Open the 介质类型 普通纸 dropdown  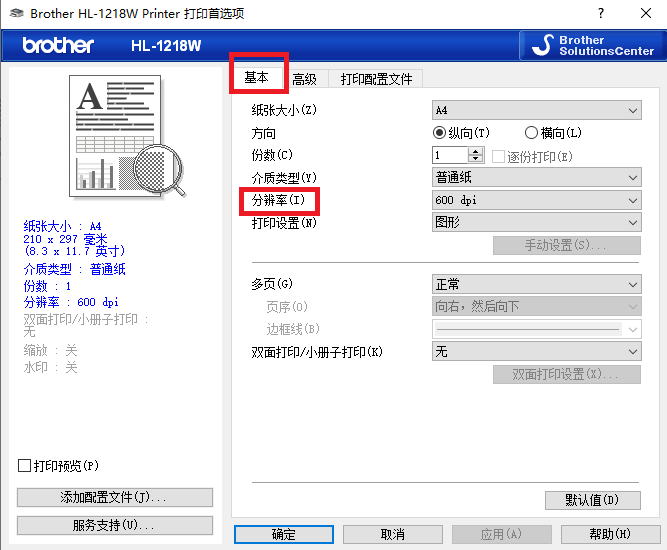click(x=536, y=177)
